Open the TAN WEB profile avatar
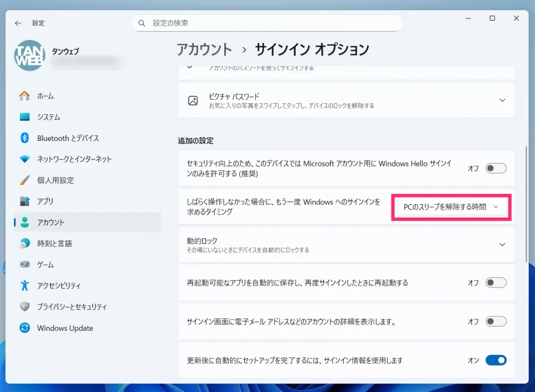535x392 pixels. 30,55
